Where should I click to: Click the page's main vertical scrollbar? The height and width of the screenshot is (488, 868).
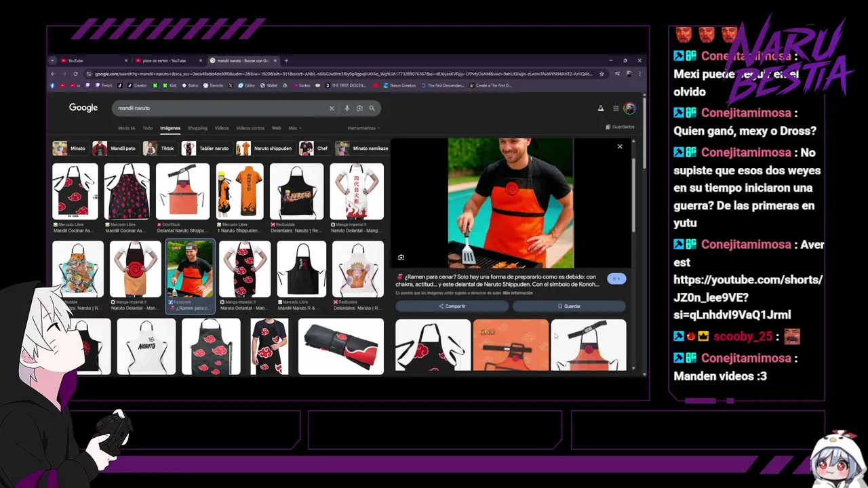click(644, 132)
